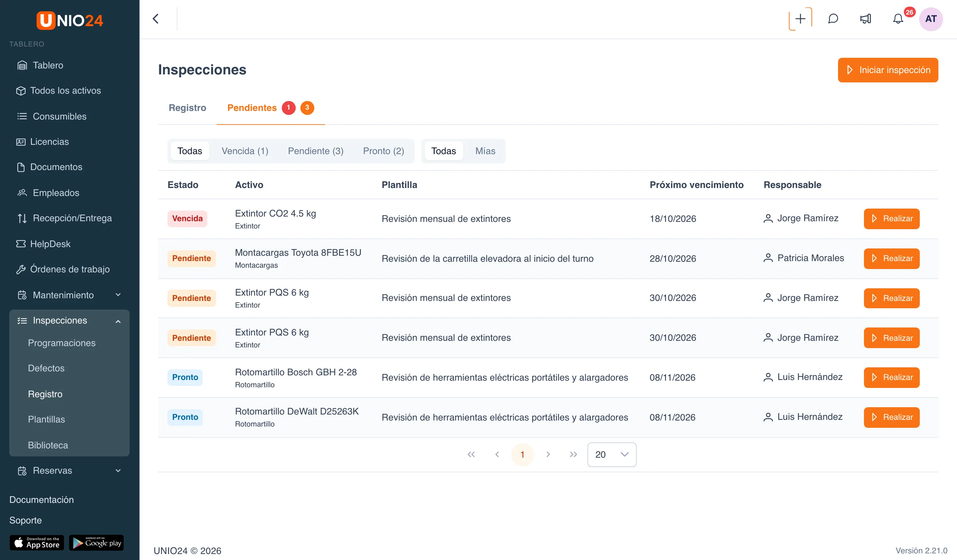Open Licencias in sidebar
The height and width of the screenshot is (560, 957).
click(69, 141)
